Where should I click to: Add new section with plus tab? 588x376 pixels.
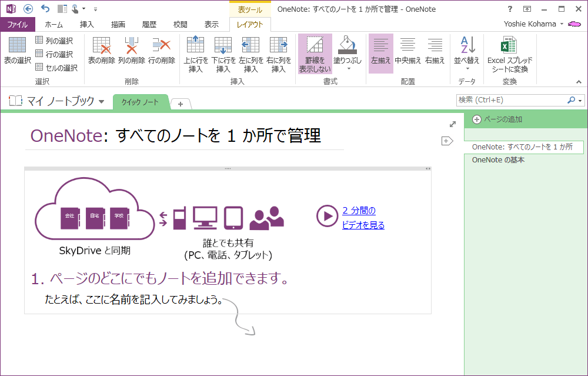pos(181,104)
